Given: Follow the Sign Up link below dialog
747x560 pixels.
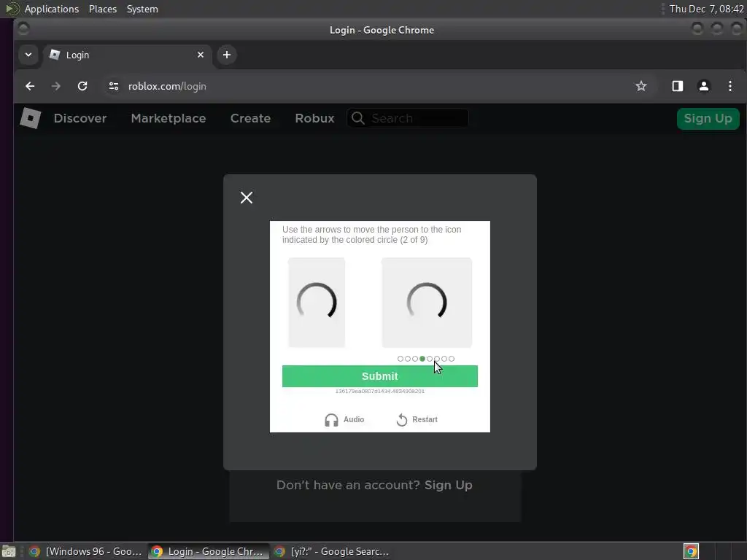Looking at the screenshot, I should [449, 485].
